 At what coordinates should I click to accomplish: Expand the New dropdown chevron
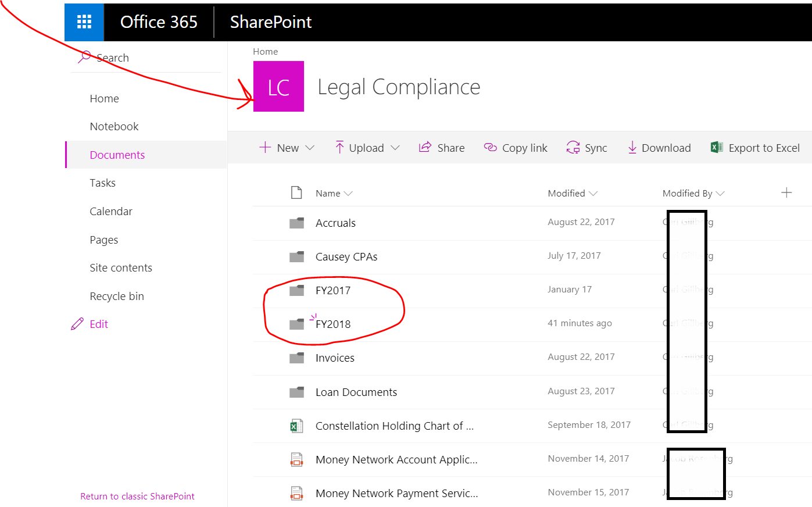coord(310,148)
